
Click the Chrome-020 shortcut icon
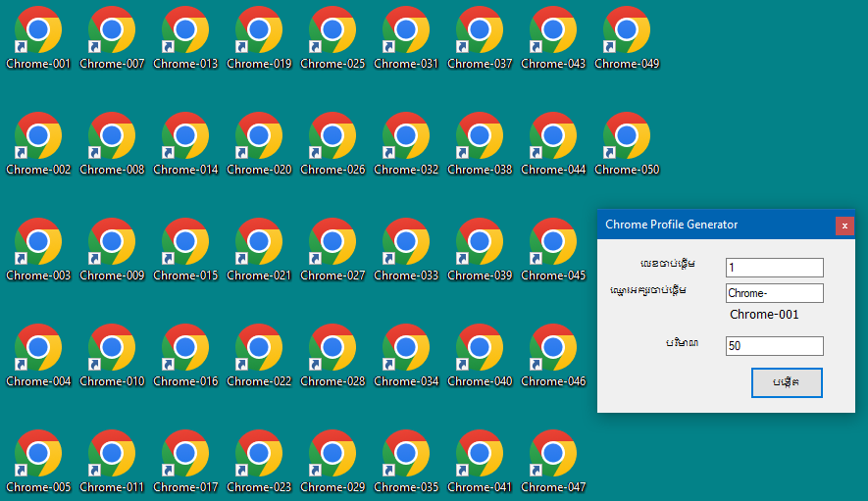tap(259, 143)
